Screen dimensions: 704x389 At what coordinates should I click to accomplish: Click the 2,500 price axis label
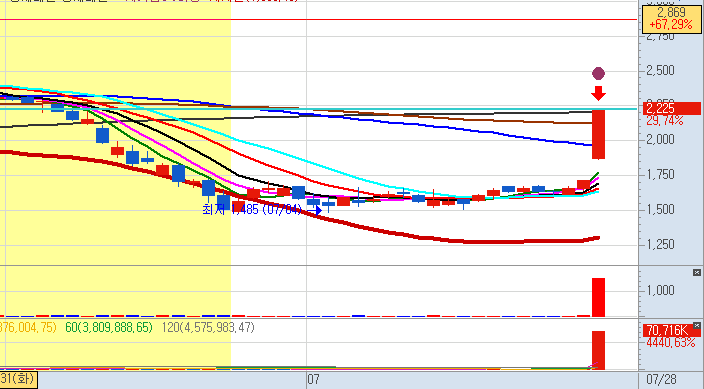pyautogui.click(x=660, y=71)
